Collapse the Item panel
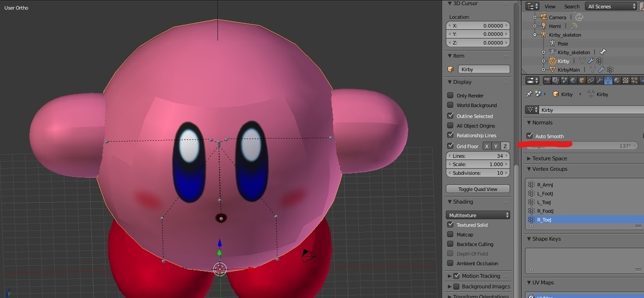Viewport: 644px width, 298px height. coord(450,56)
